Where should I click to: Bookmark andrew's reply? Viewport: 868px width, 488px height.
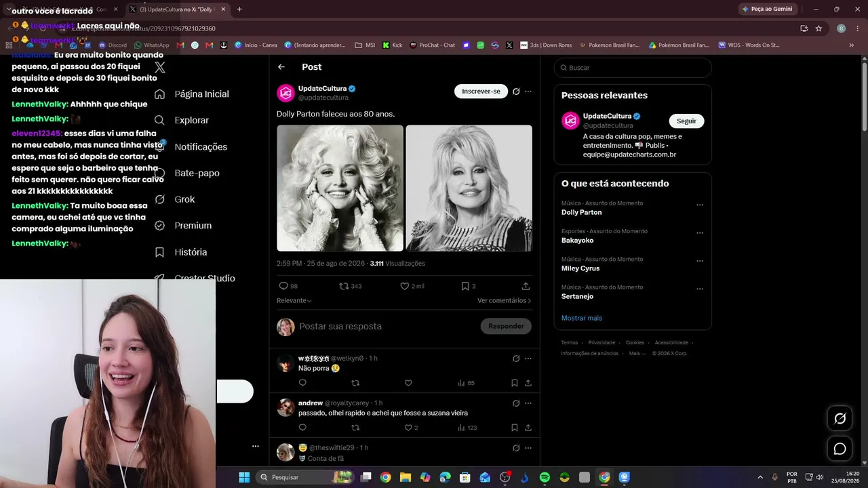click(x=515, y=428)
